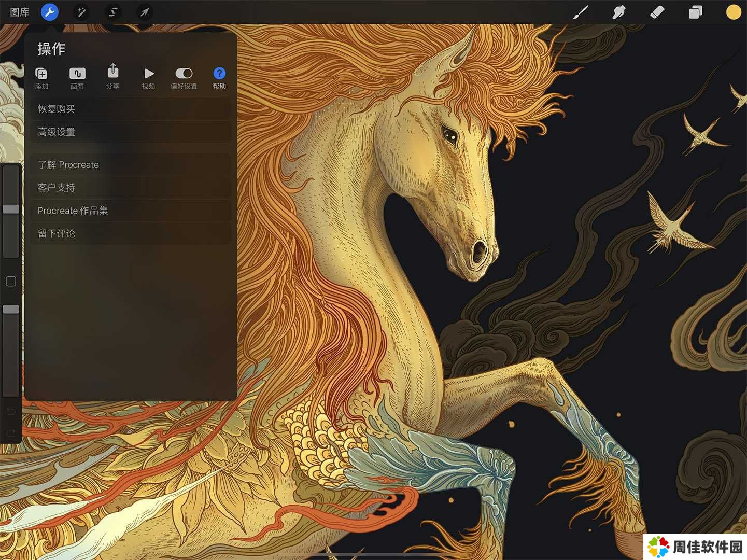Return to the 图库 gallery

tap(20, 12)
